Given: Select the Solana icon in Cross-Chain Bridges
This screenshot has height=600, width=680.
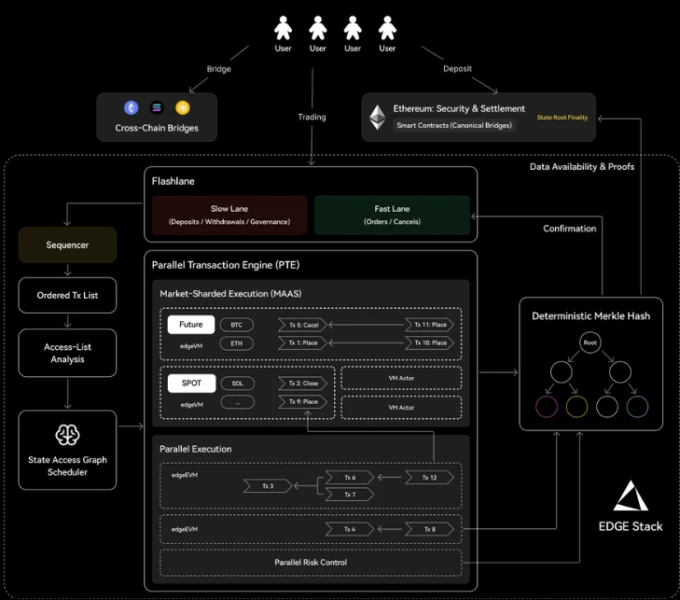Looking at the screenshot, I should pyautogui.click(x=157, y=108).
